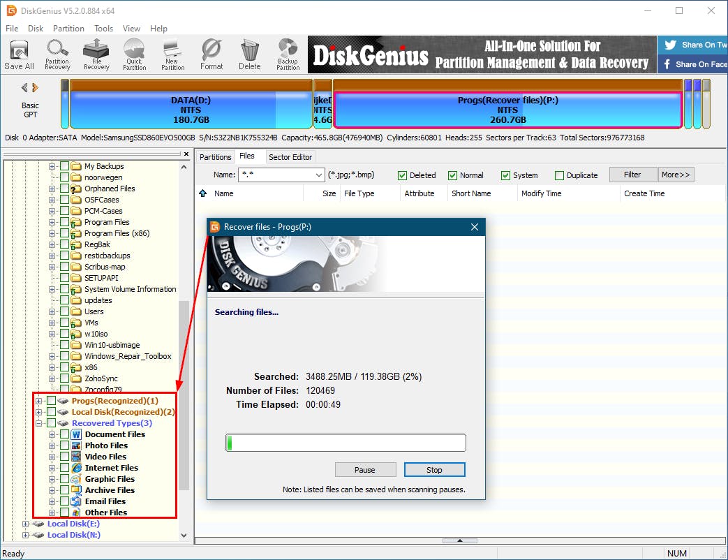Select the Archive Files icon

[x=77, y=490]
